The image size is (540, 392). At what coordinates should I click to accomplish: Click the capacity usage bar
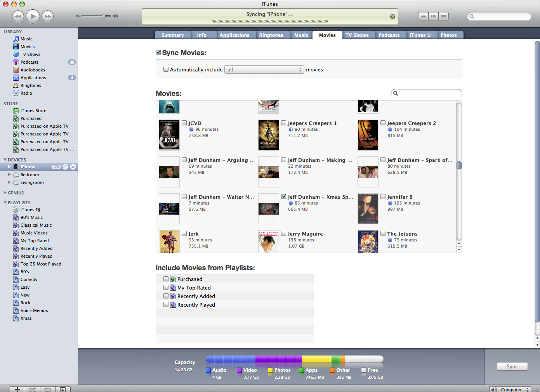tap(294, 359)
